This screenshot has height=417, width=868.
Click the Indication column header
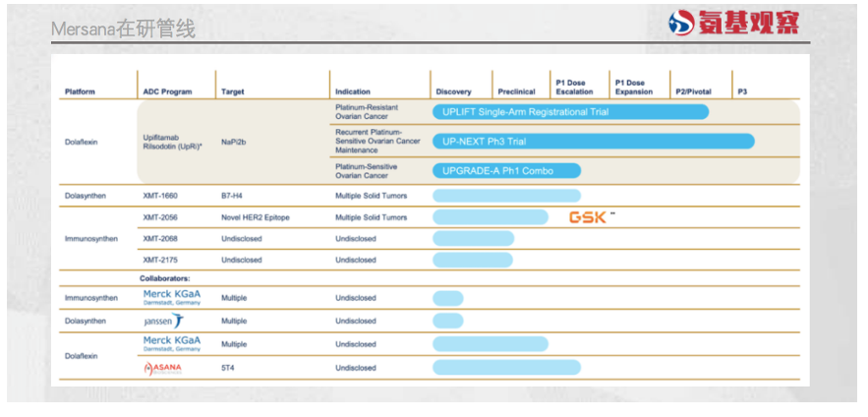[x=353, y=91]
